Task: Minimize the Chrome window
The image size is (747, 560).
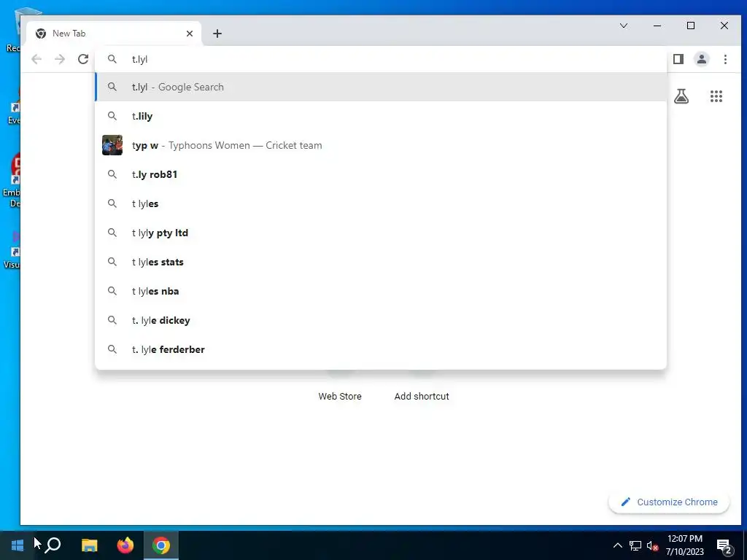Action: [x=657, y=26]
